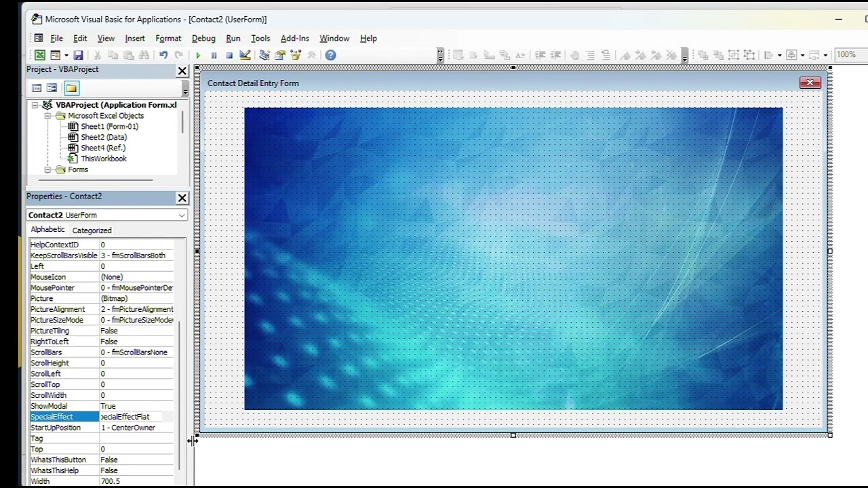Open the Contact2 UserForm object dropdown

tap(182, 216)
